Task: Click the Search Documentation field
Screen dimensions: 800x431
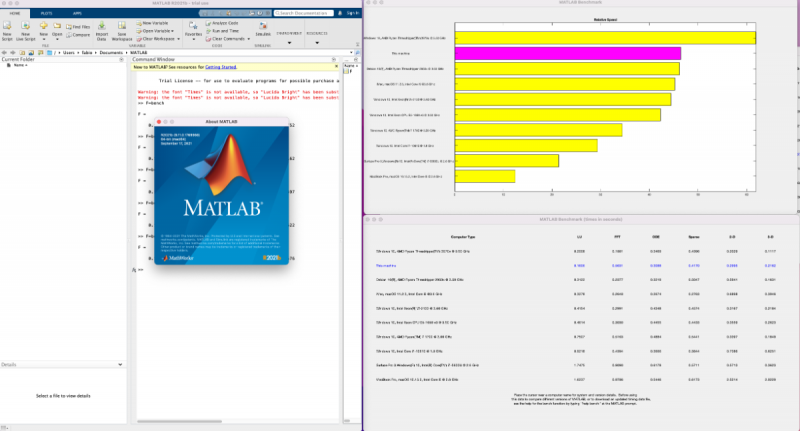Action: (304, 13)
